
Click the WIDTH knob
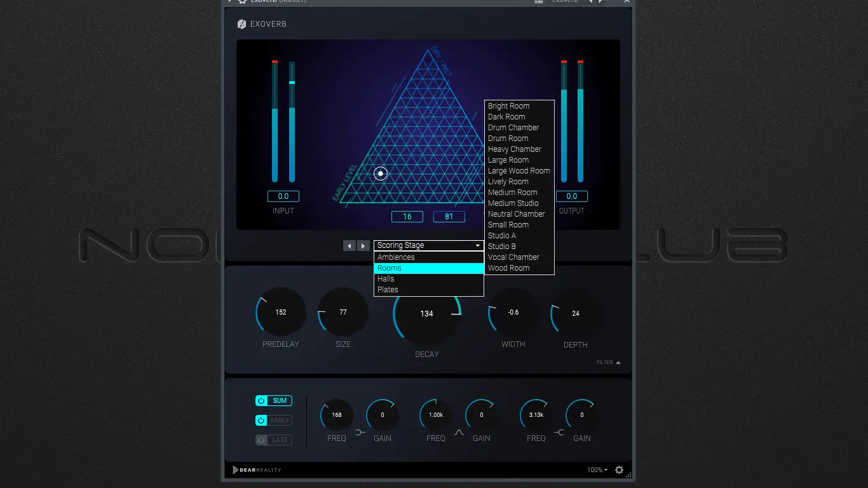pyautogui.click(x=513, y=312)
